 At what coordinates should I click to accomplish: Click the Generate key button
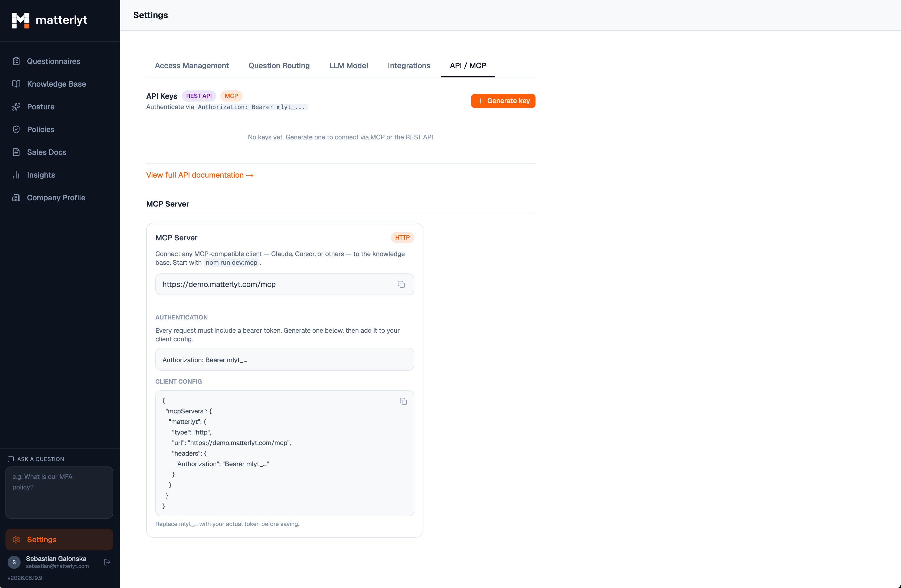pos(503,101)
